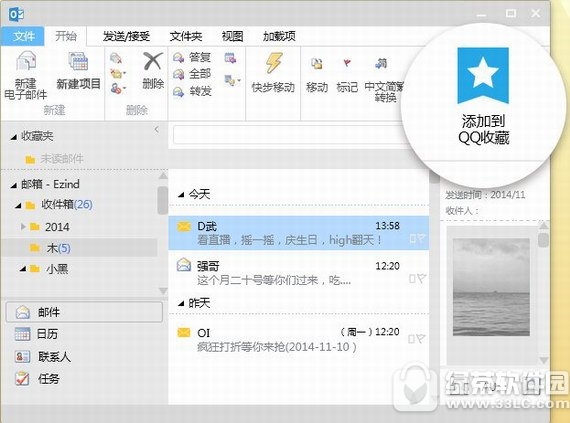The height and width of the screenshot is (423, 570).
Task: Click the reading pane scrollbar thumb
Action: coord(543,240)
